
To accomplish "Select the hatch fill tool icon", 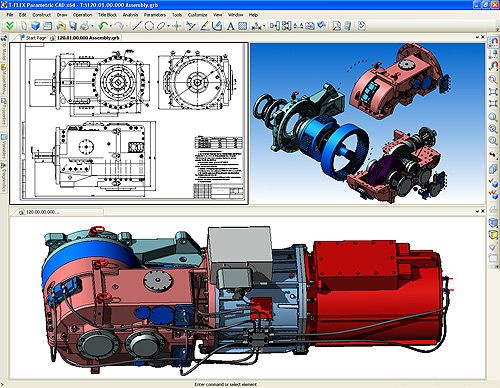I will (243, 26).
